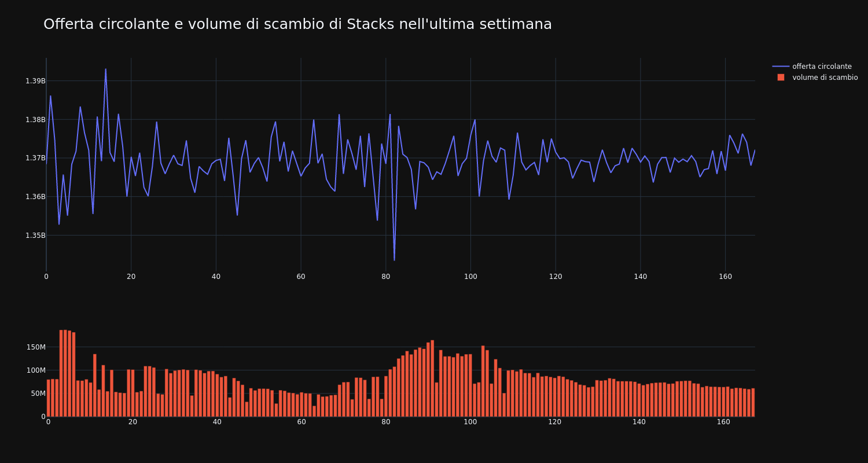Click the 40 tick on lower x-axis
The image size is (868, 463).
217,422
